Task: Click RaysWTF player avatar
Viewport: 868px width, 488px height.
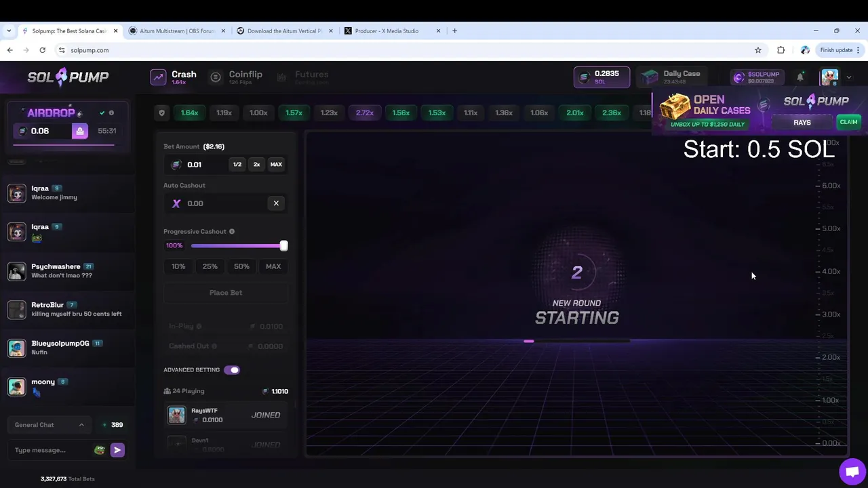Action: pos(177,415)
